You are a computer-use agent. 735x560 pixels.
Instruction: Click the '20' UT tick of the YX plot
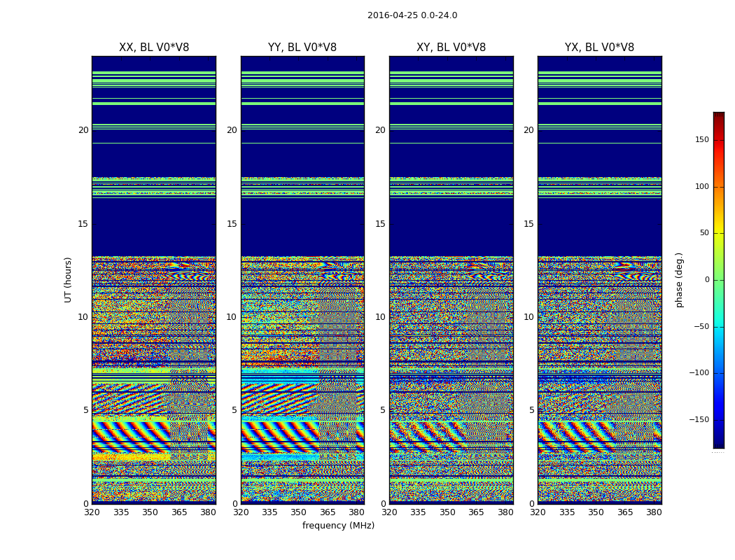529,130
